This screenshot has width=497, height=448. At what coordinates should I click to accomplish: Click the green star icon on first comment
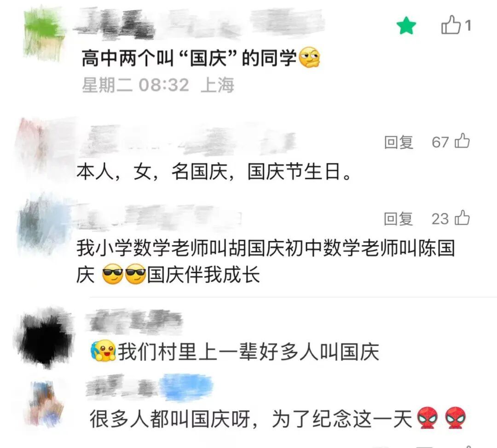click(406, 26)
